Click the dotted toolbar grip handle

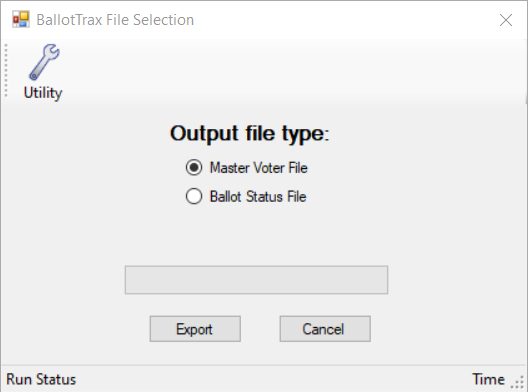pos(6,71)
